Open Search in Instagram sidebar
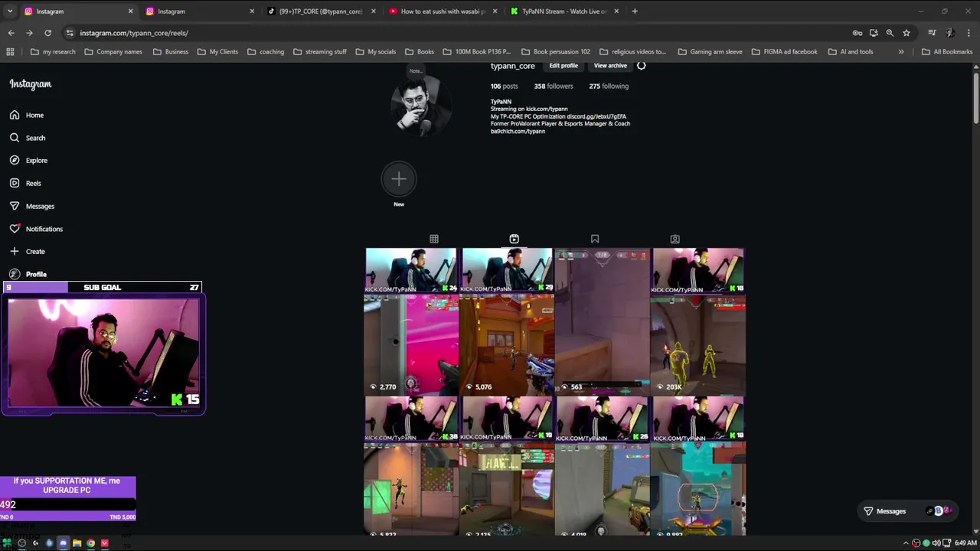 [28, 138]
